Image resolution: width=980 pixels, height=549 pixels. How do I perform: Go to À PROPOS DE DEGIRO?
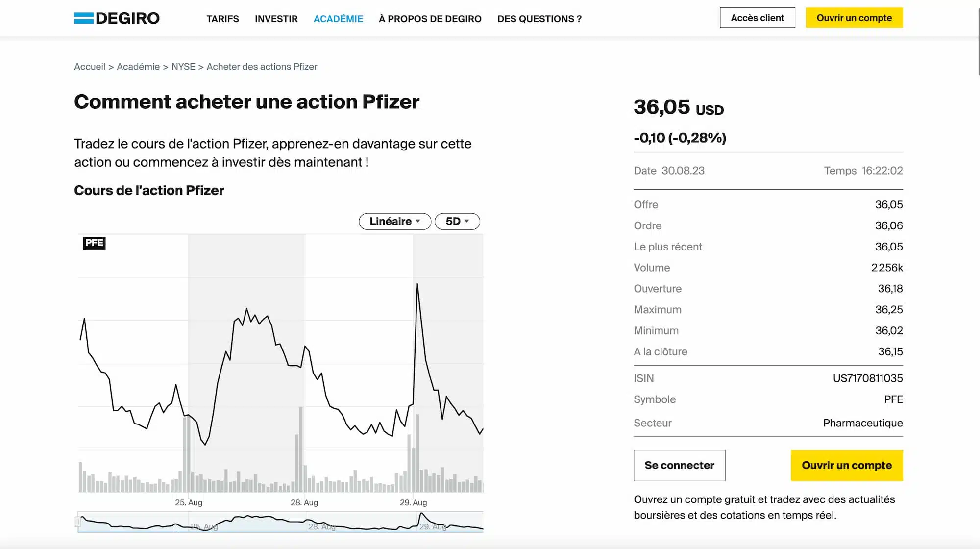(x=430, y=19)
